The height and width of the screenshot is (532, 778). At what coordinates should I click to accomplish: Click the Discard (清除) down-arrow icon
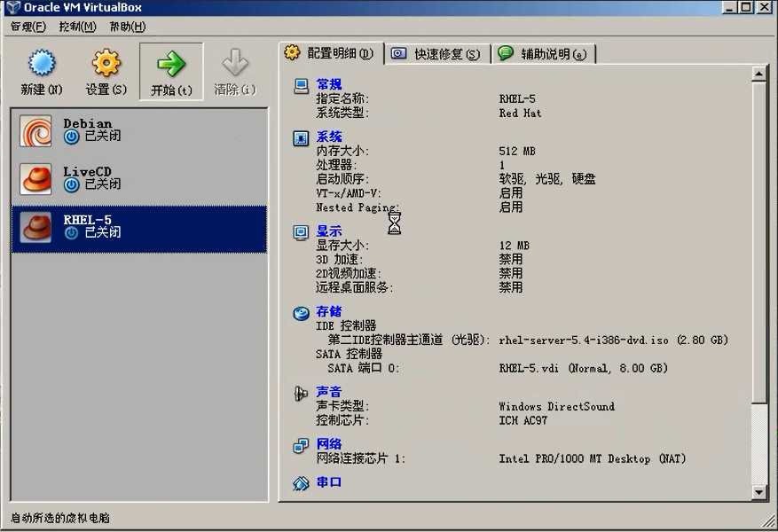(x=235, y=62)
